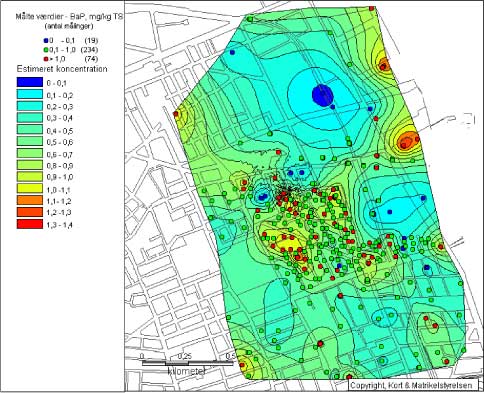
Task: Click the cyan 0,1 - 0,2 legend swatch
Action: [x=30, y=94]
